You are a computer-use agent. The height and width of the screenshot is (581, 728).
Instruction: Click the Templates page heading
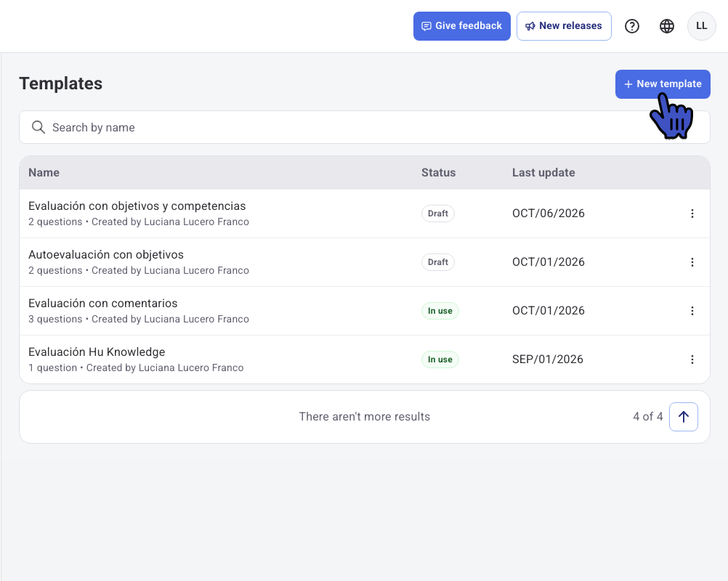coord(61,84)
